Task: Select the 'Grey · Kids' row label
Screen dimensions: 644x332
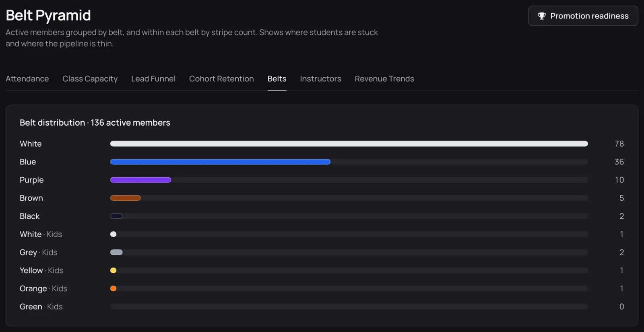Action: (x=38, y=253)
